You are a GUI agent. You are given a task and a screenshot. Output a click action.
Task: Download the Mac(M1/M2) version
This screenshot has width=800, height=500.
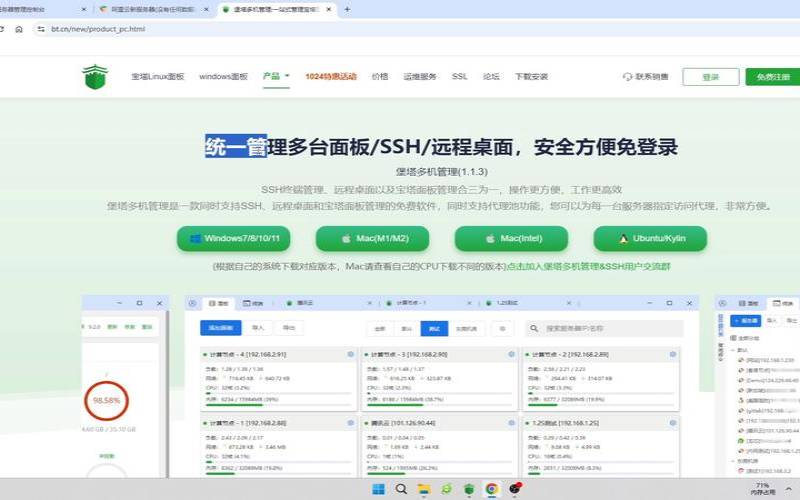[372, 238]
